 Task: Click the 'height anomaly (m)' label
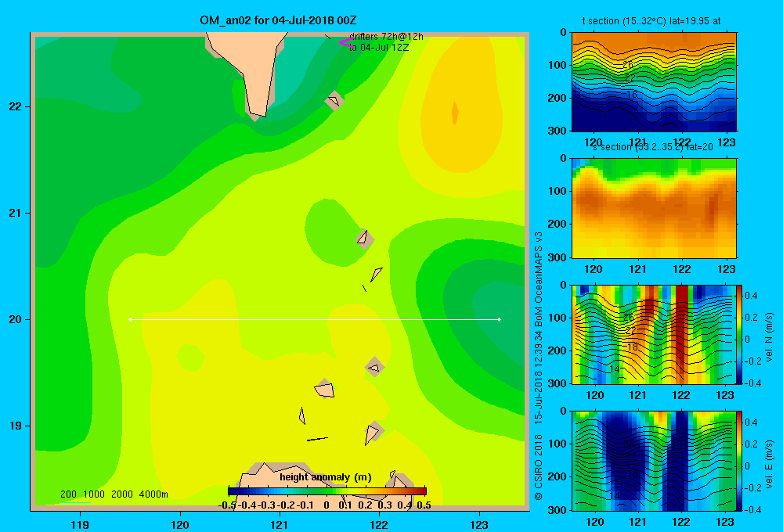[x=326, y=477]
